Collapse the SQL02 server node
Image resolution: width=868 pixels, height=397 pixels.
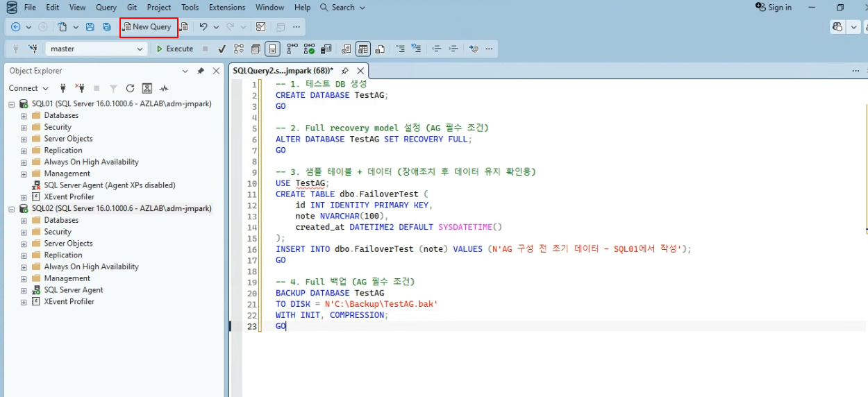click(12, 209)
